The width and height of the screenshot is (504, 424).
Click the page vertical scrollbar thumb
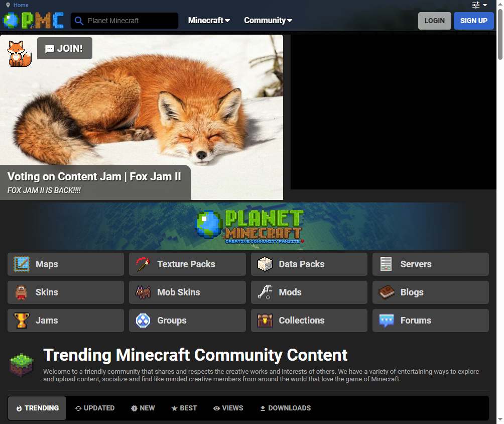click(x=500, y=35)
